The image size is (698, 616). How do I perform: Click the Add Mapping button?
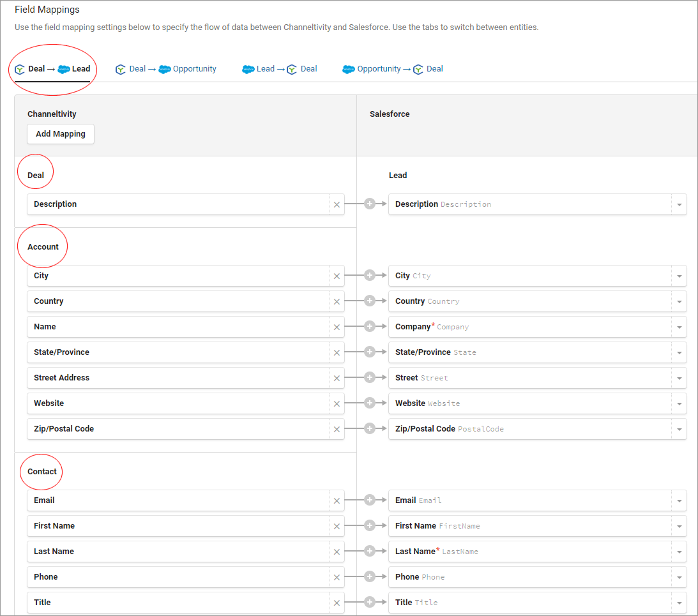[60, 134]
